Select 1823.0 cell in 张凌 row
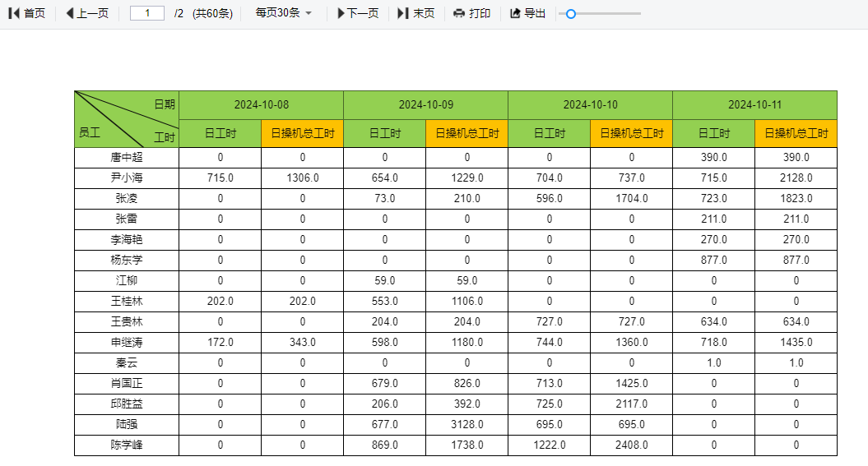 pyautogui.click(x=796, y=198)
